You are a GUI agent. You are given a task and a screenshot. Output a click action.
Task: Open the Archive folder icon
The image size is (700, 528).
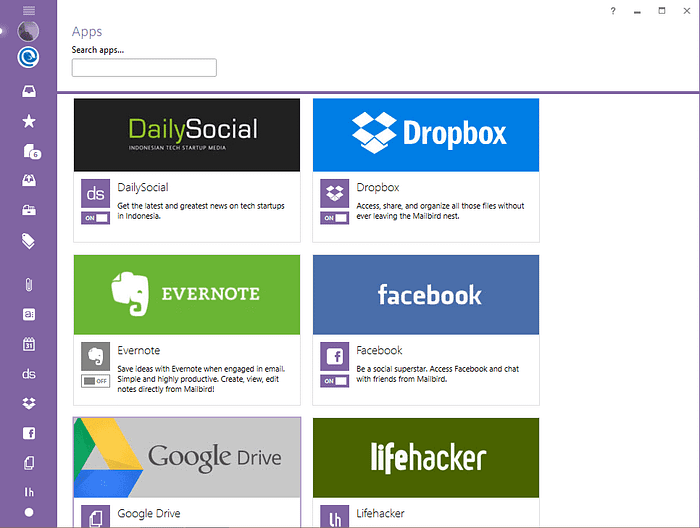(29, 210)
